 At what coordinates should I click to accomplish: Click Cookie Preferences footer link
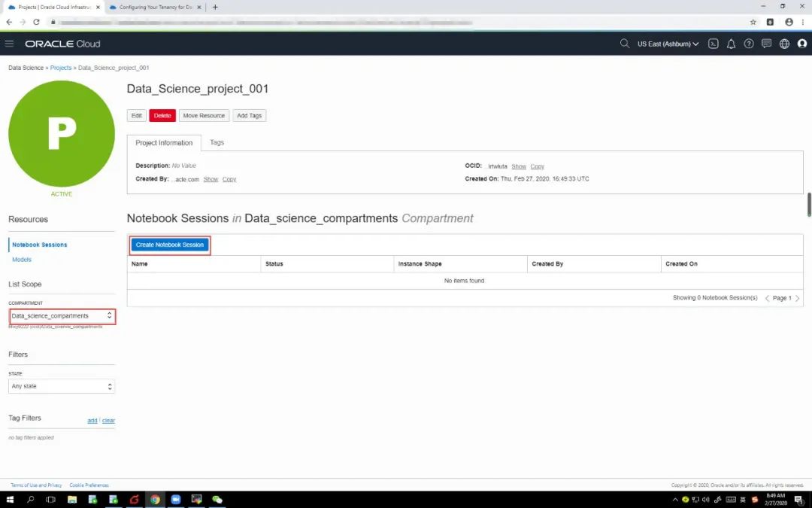click(89, 485)
